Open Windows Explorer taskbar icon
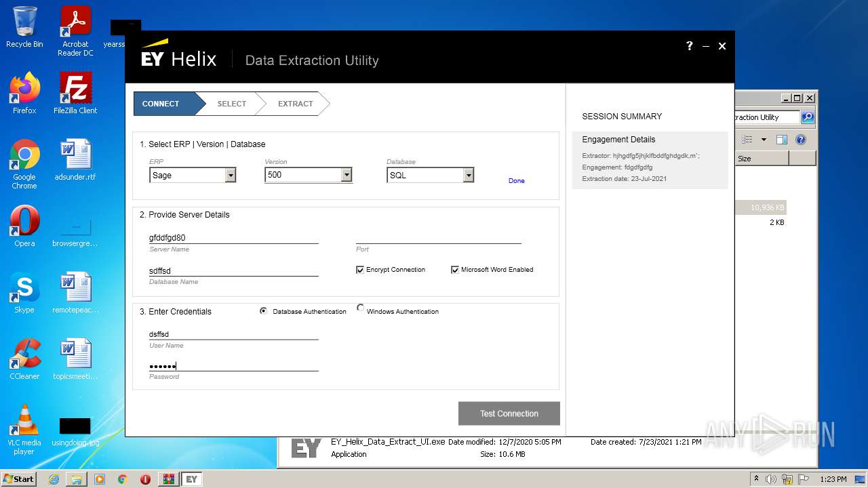This screenshot has width=868, height=488. coord(77,479)
